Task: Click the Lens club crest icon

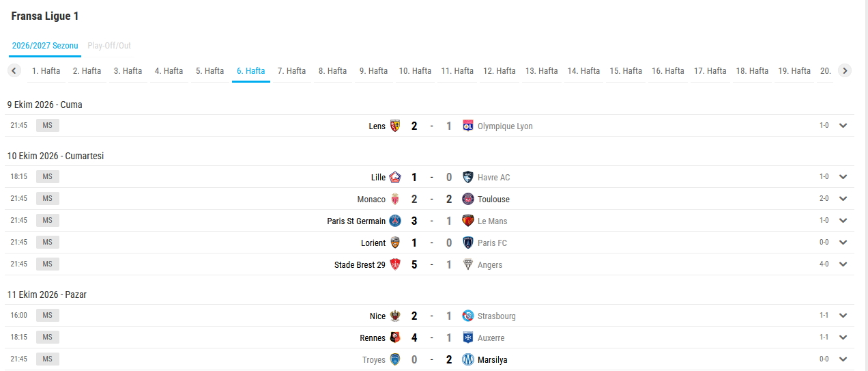Action: 395,126
